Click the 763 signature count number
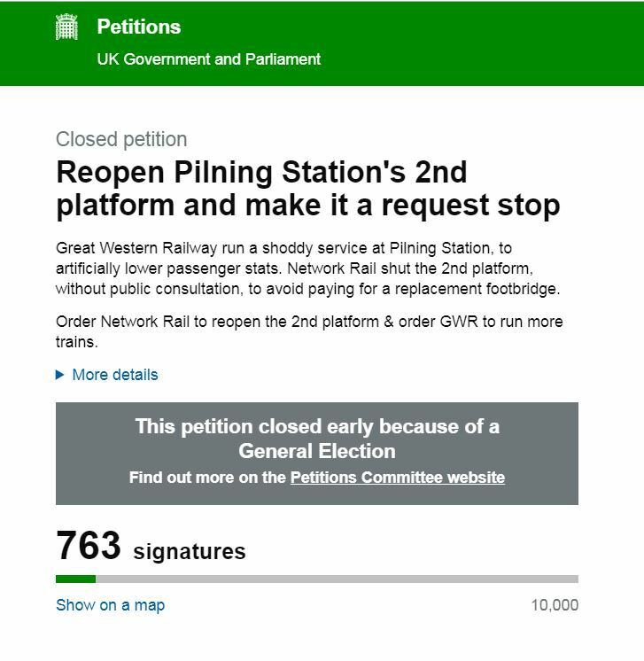 pos(88,546)
